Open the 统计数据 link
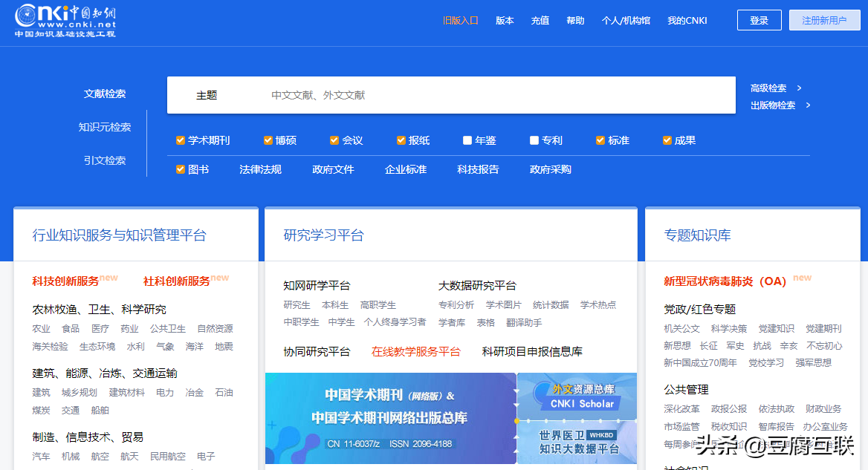 550,304
